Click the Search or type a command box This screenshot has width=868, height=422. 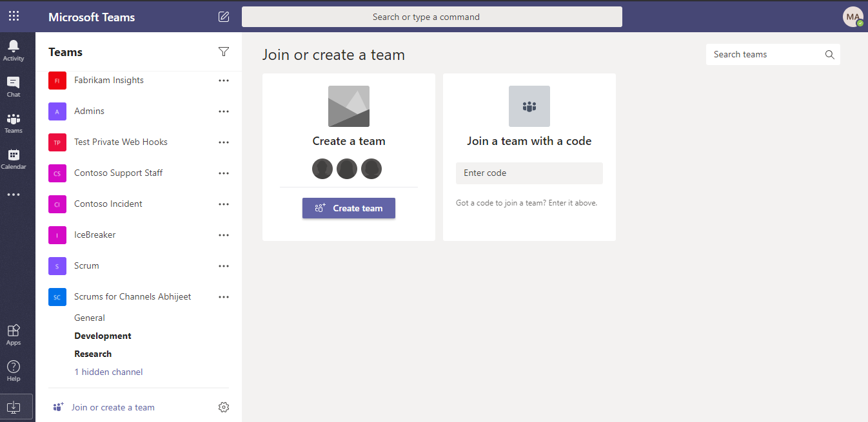(432, 17)
